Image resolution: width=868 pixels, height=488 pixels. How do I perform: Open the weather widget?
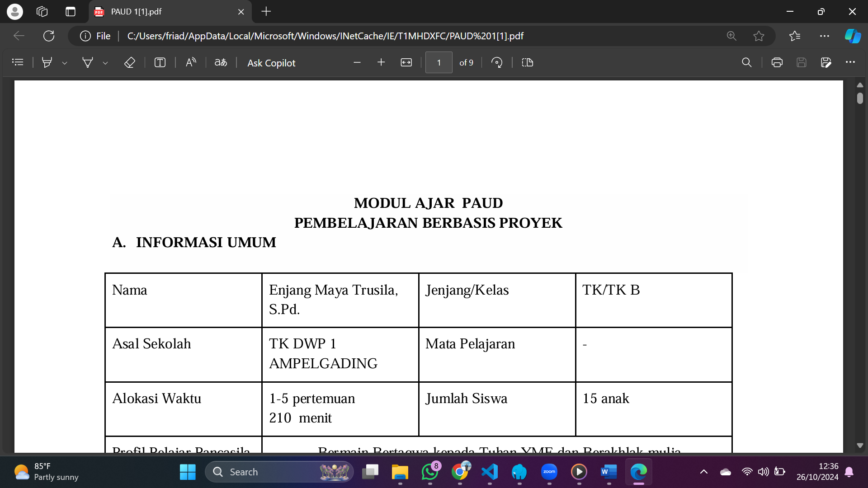[x=46, y=472]
